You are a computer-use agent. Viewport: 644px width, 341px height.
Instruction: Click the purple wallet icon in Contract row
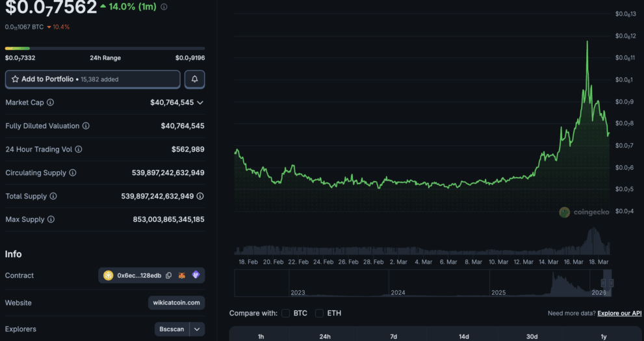tap(196, 275)
